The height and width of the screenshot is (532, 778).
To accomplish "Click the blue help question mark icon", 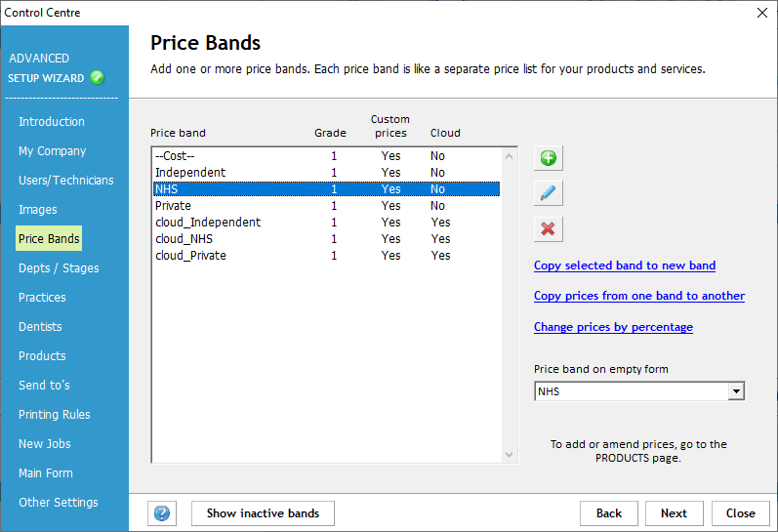I will pyautogui.click(x=162, y=513).
